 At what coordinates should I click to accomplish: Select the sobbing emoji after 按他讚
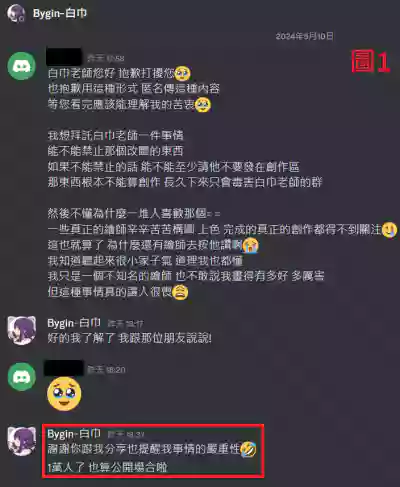coord(250,246)
